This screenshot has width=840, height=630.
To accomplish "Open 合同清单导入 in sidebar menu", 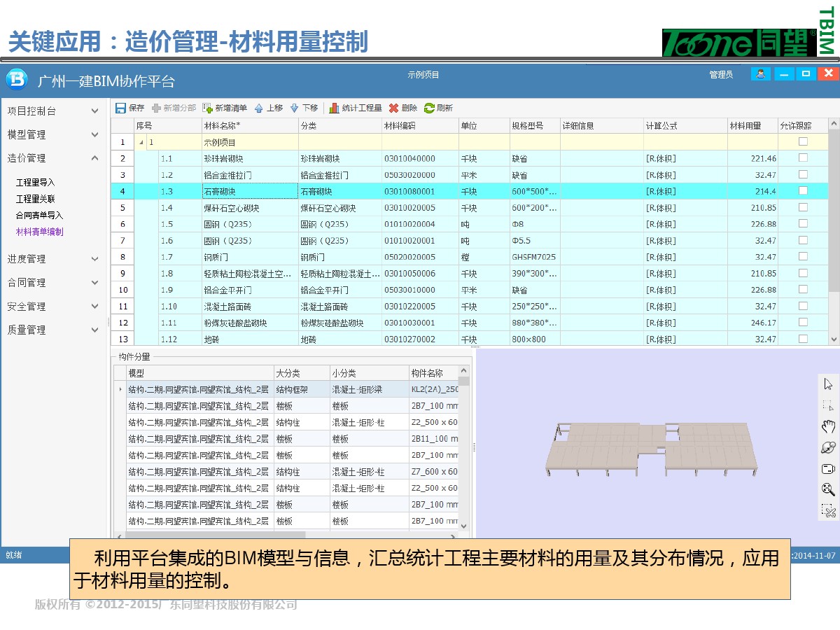I will coord(39,216).
